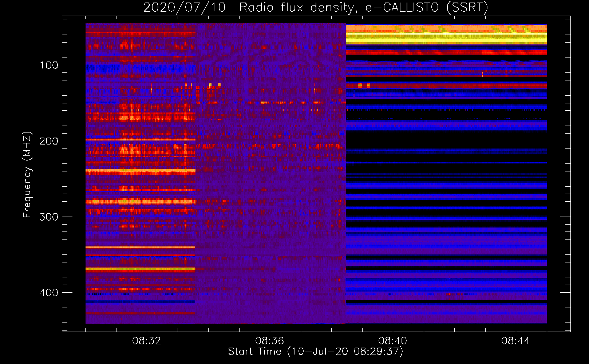This screenshot has height=364, width=589.
Task: Click the plot title '2020/07/10 Radio flux density, e-CALLISTO (SSRT)'
Action: tap(316, 7)
